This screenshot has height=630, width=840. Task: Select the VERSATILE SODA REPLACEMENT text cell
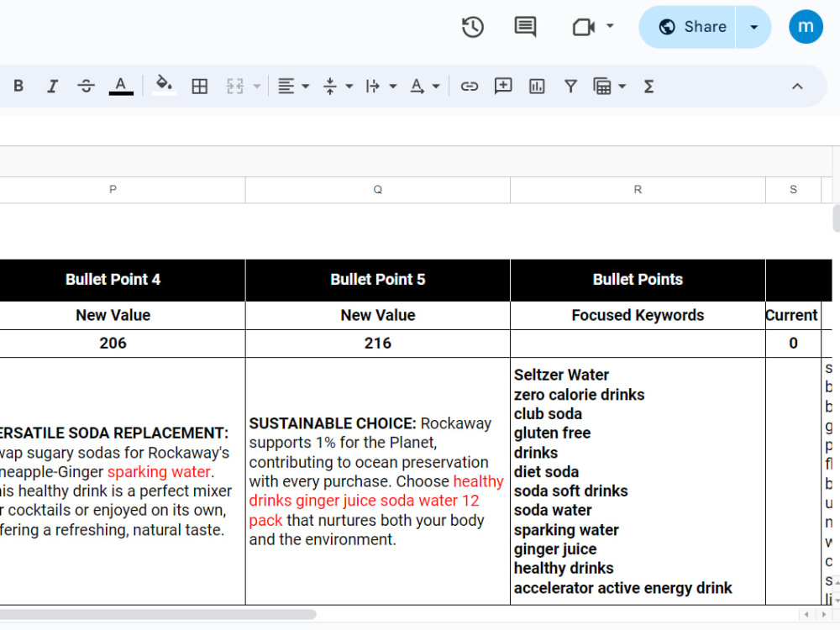click(x=122, y=481)
